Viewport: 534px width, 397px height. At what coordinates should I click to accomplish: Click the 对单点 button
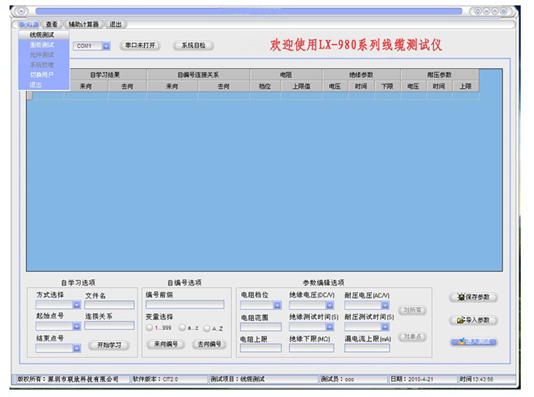pyautogui.click(x=412, y=337)
